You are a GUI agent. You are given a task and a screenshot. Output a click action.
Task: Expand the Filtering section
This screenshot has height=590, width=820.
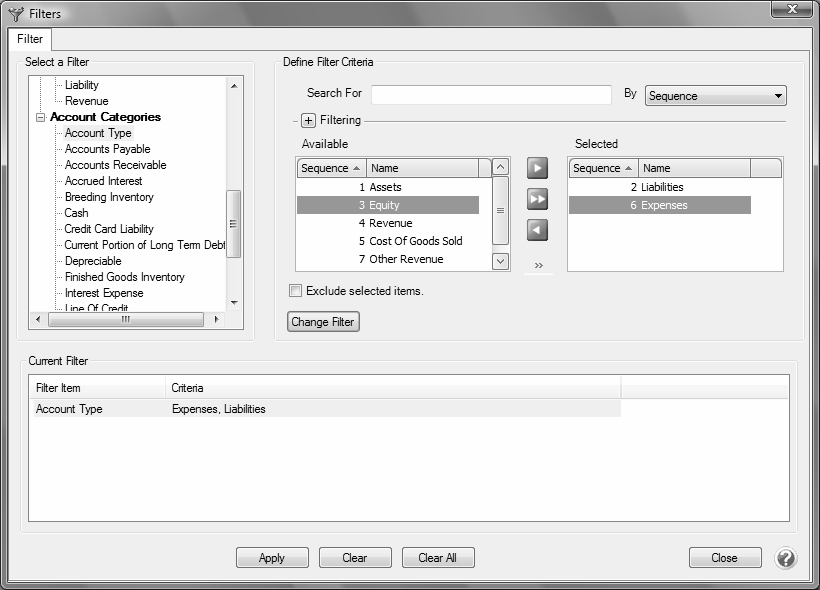point(309,121)
